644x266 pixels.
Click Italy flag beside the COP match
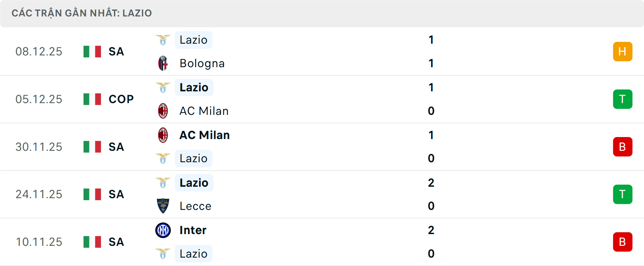pos(92,99)
